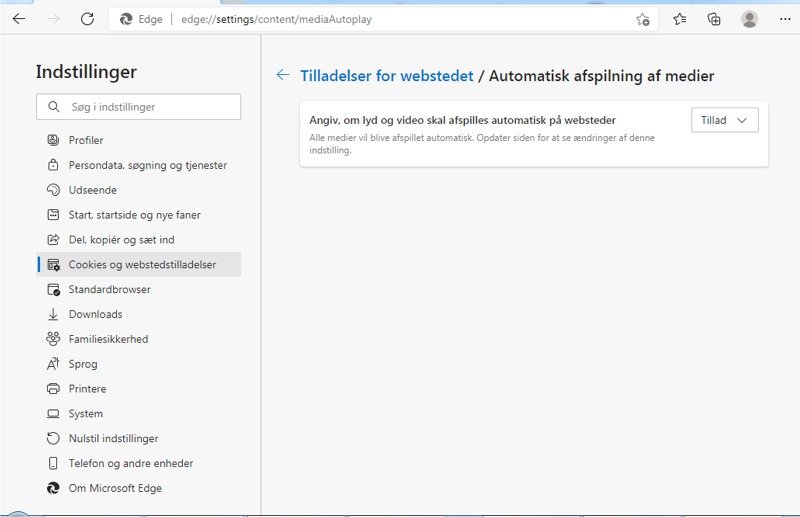The image size is (800, 517).
Task: Open Om Microsoft Edge page
Action: [115, 488]
